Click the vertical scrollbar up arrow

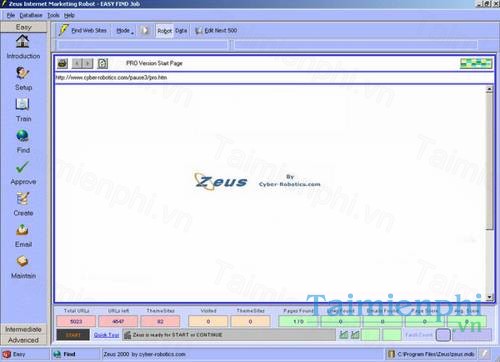(x=489, y=89)
